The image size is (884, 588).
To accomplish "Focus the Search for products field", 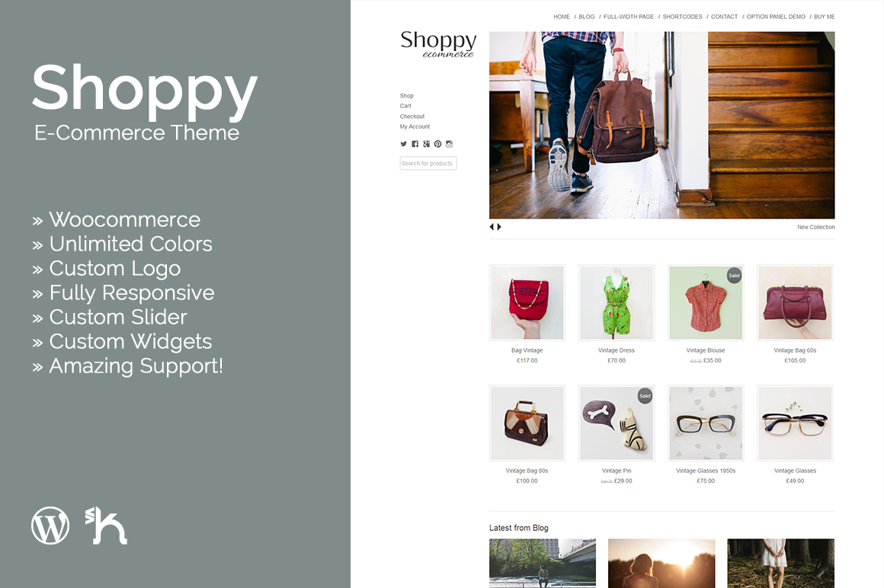I will click(x=428, y=163).
